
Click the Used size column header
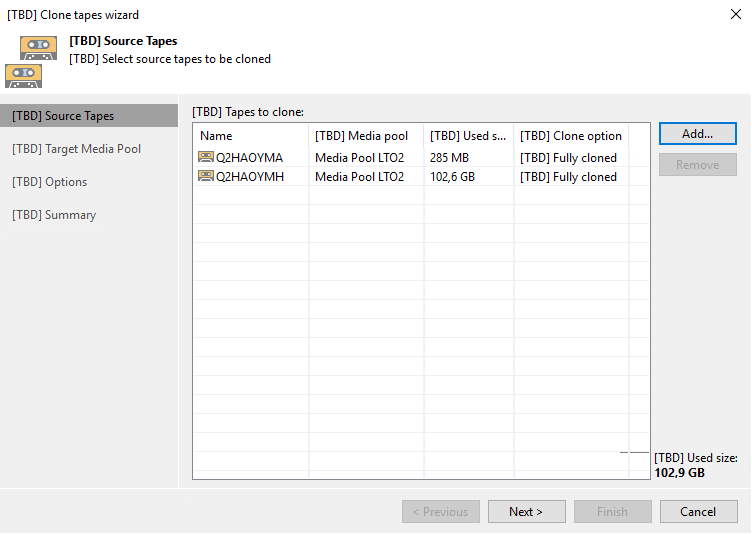coord(469,136)
